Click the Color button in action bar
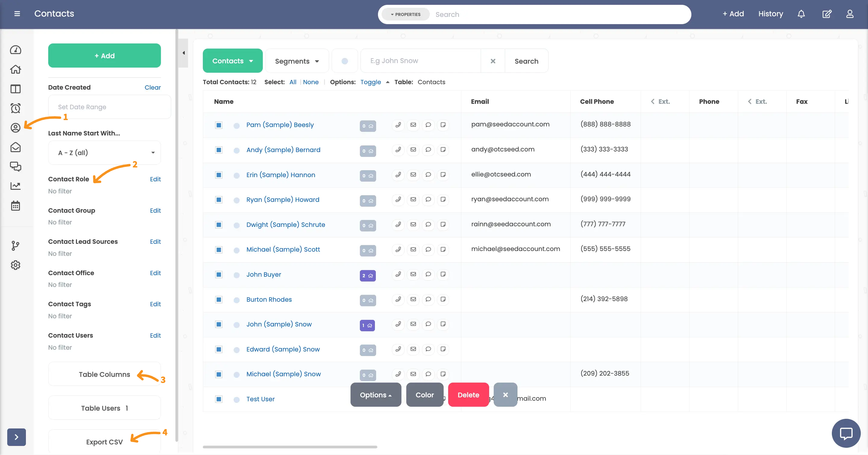 pos(425,395)
